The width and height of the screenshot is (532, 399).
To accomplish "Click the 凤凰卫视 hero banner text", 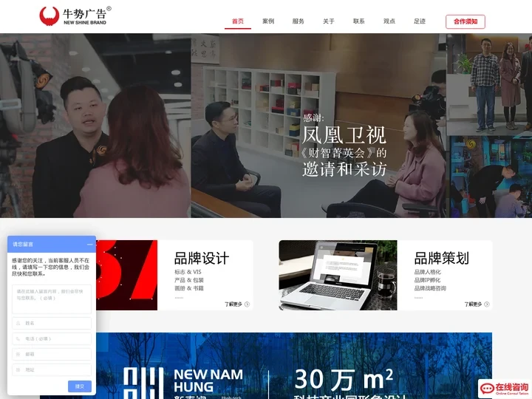I will [344, 135].
